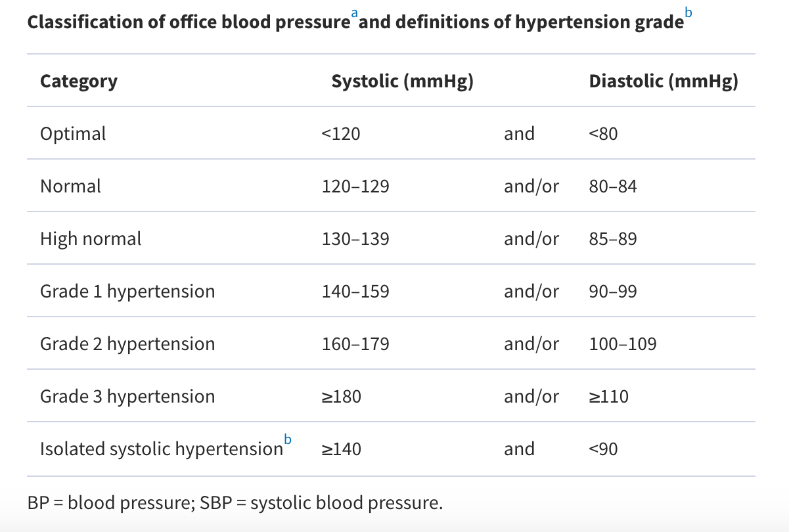Click footnote "a" link after "office blood pressure"

(354, 13)
